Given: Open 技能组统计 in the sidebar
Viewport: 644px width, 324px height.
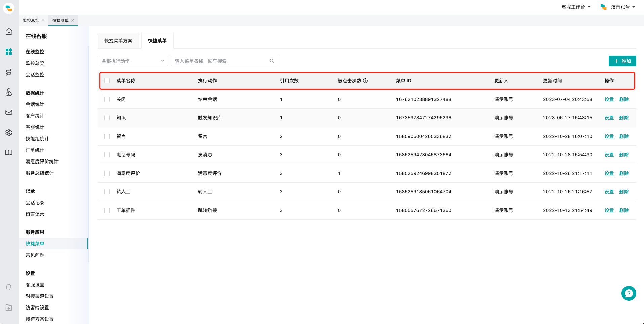Looking at the screenshot, I should pyautogui.click(x=37, y=139).
